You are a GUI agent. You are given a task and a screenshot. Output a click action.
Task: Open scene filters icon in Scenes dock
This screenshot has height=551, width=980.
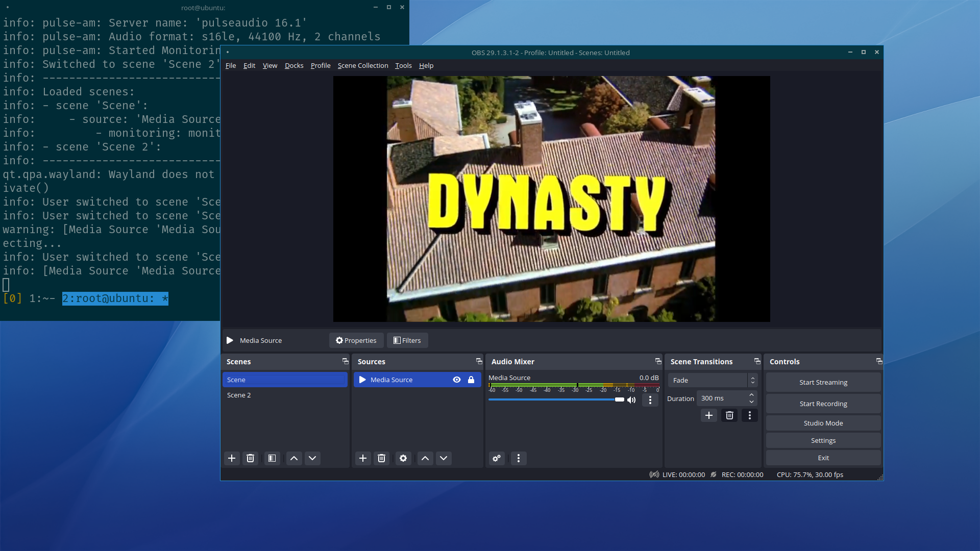coord(272,458)
